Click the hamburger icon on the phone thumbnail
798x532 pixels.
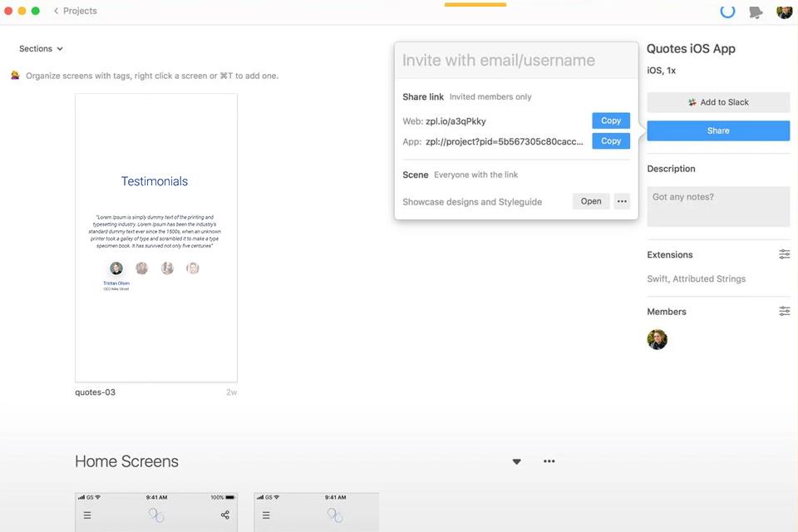point(87,515)
